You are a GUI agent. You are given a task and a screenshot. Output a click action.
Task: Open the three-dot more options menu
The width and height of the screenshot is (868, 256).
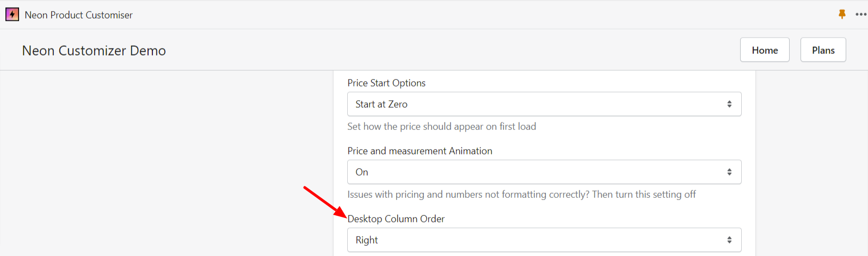click(x=860, y=15)
